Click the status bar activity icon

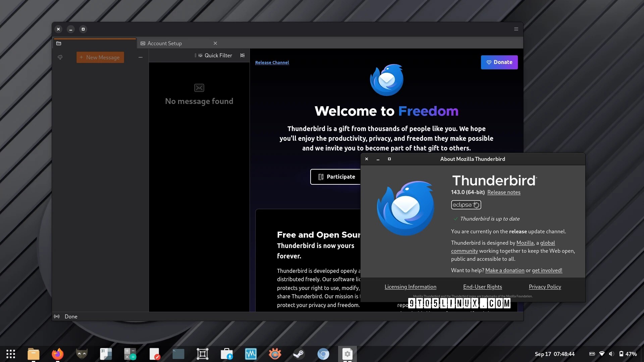pos(57,316)
